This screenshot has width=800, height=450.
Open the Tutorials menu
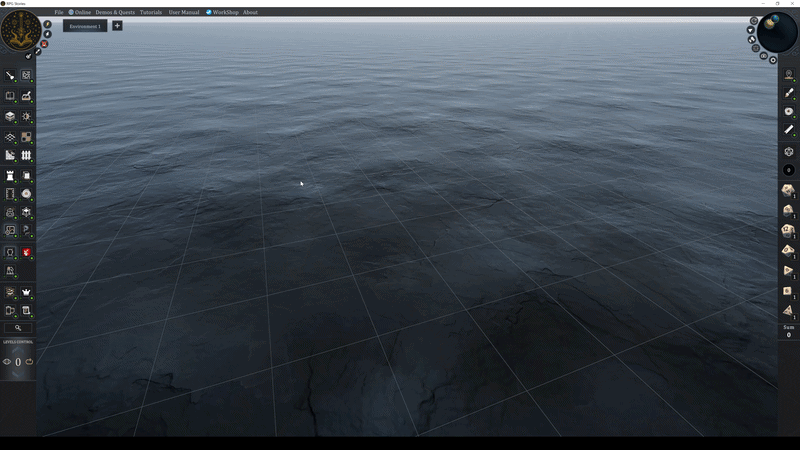point(151,12)
